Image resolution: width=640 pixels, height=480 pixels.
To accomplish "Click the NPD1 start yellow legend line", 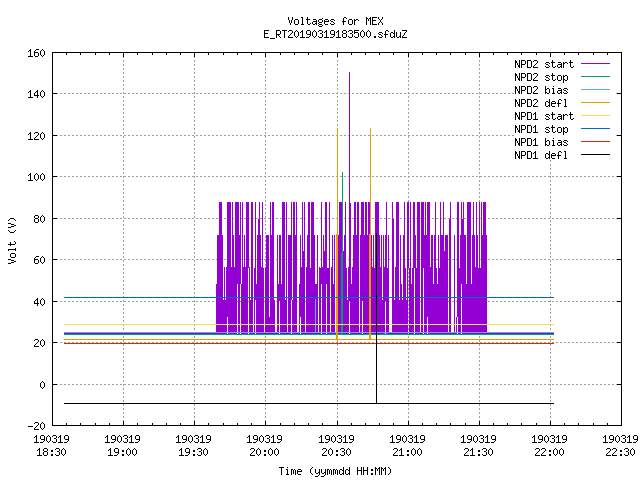I will (x=595, y=116).
